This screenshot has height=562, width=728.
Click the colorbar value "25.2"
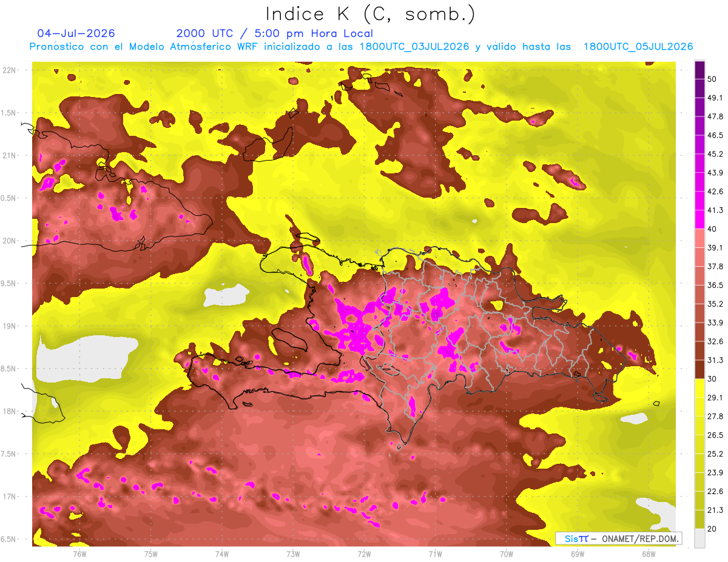point(715,454)
